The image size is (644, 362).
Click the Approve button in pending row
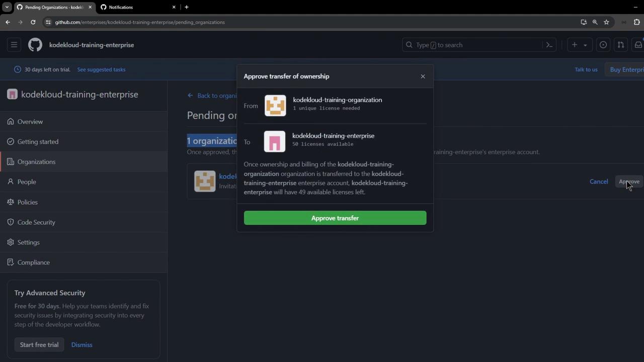(x=629, y=182)
